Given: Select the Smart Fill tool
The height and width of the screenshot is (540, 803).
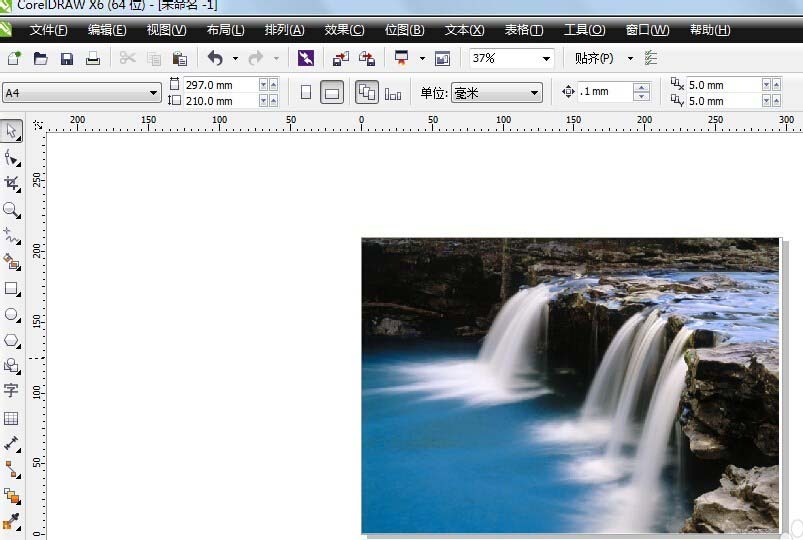Looking at the screenshot, I should coord(11,262).
